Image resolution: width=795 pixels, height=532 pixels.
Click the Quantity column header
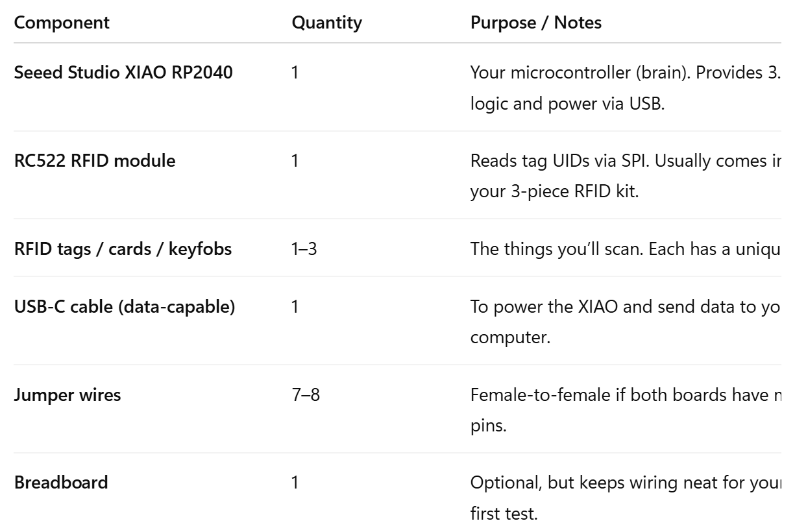point(326,23)
